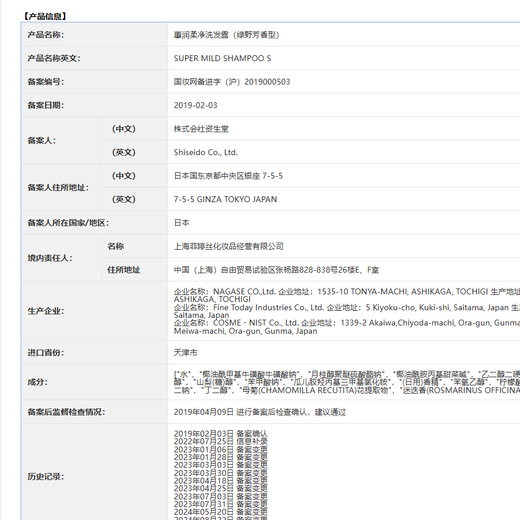This screenshot has height=520, width=520.
Task: Click history entry 2023年04月18日
Action: (220, 481)
